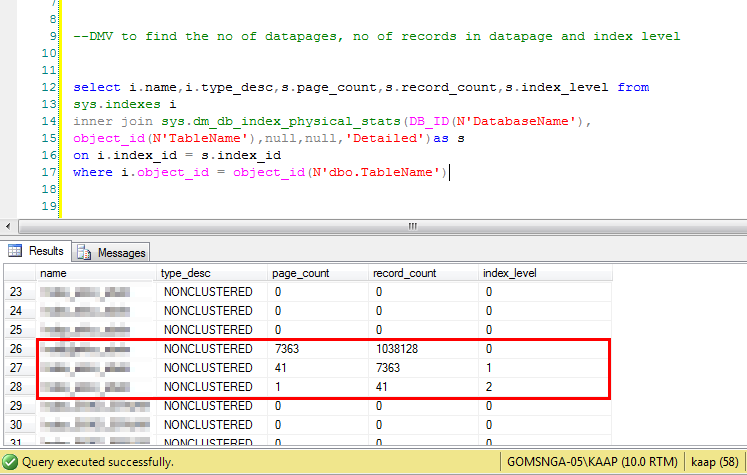Select row header 25 in results grid

[x=20, y=330]
